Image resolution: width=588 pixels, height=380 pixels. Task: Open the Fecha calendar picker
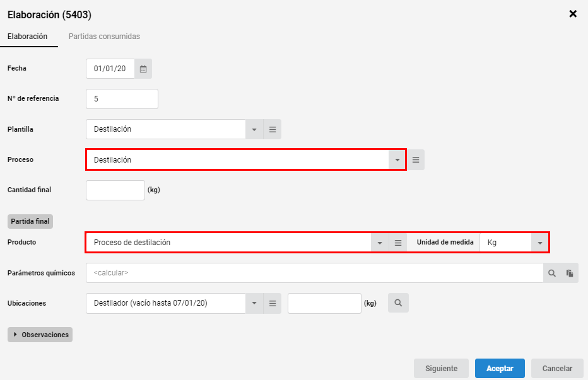click(143, 69)
